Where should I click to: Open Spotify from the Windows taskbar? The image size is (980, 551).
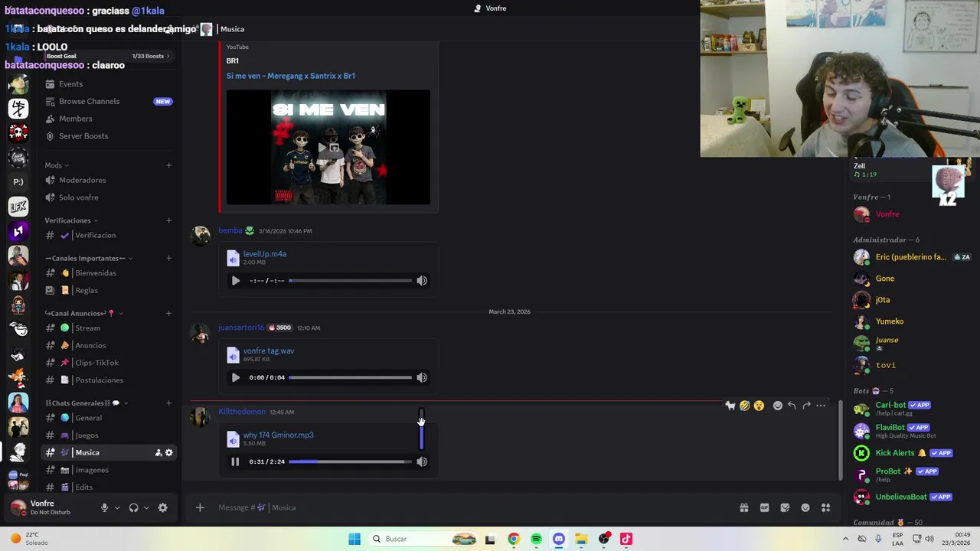click(x=536, y=539)
